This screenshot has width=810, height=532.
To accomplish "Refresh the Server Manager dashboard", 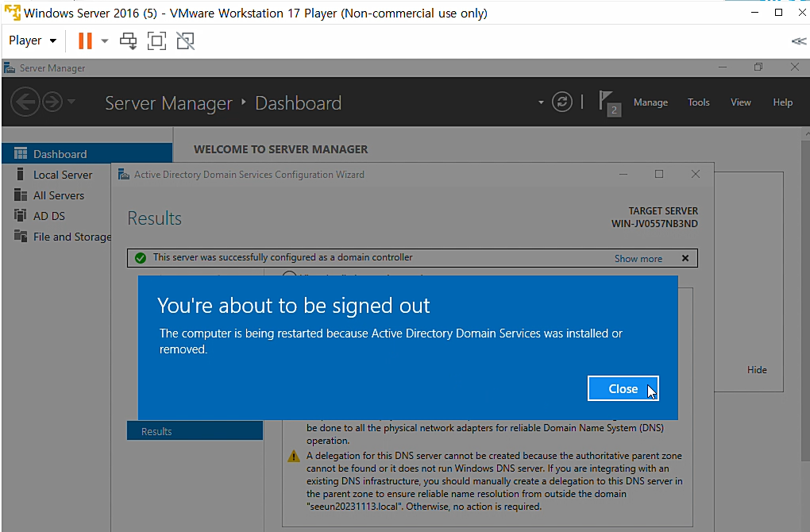I will 562,101.
